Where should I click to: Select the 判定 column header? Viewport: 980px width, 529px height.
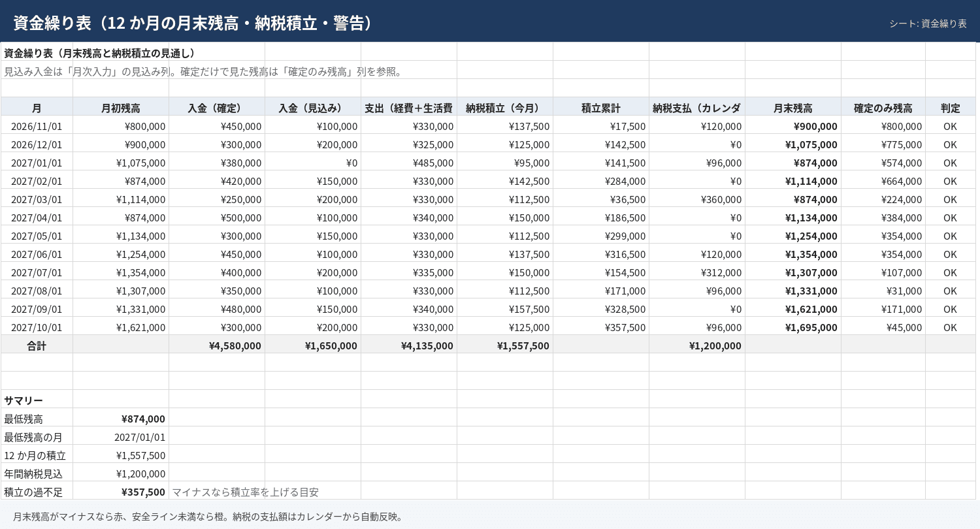pos(951,108)
